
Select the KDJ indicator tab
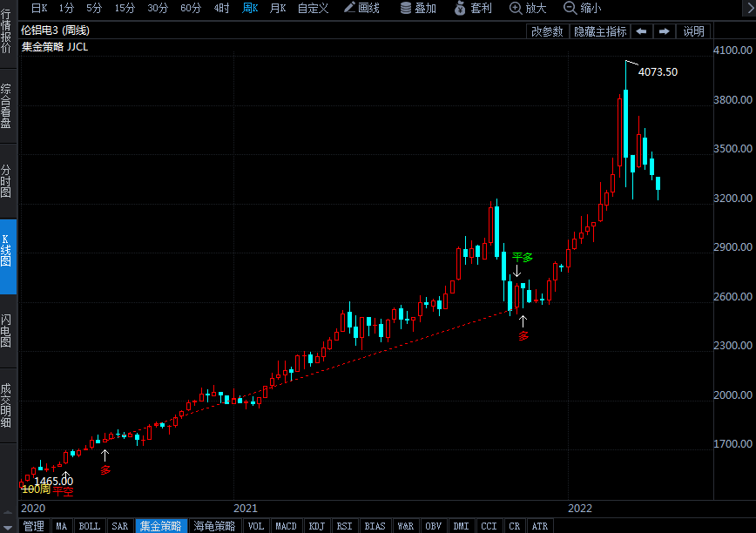pos(317,526)
